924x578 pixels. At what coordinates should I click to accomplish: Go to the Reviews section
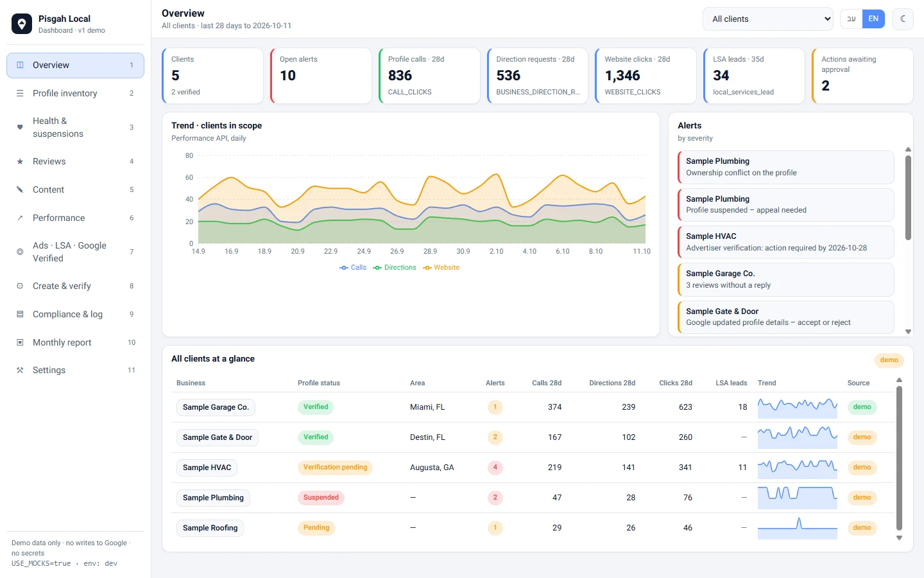pyautogui.click(x=75, y=161)
